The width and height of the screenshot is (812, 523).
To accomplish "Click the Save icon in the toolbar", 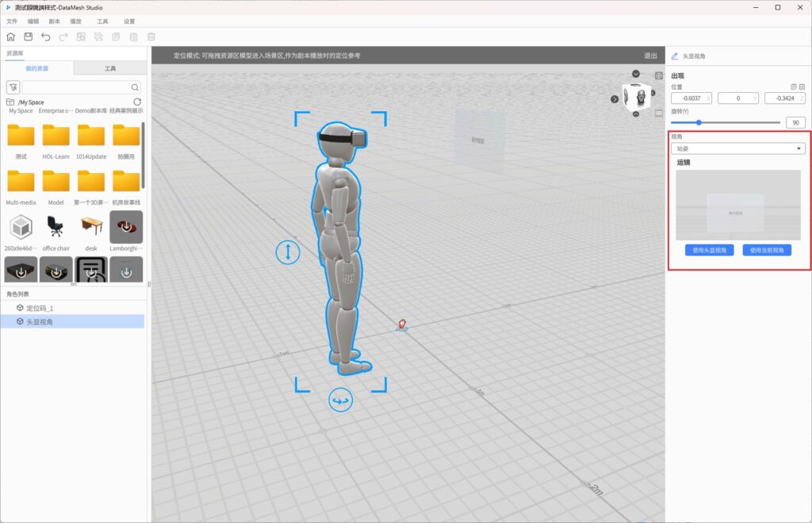I will point(29,37).
